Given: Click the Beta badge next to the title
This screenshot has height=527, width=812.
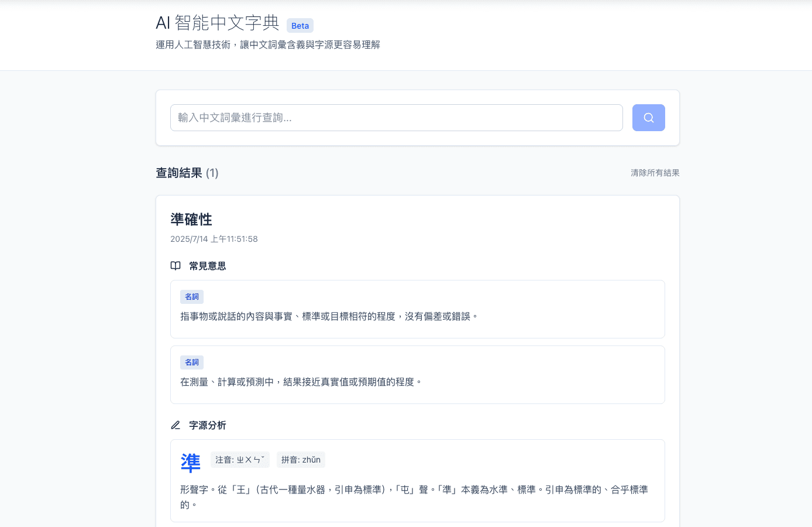Looking at the screenshot, I should click(300, 25).
